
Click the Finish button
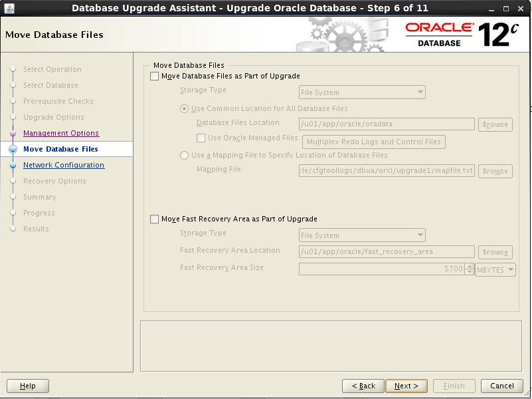(454, 386)
